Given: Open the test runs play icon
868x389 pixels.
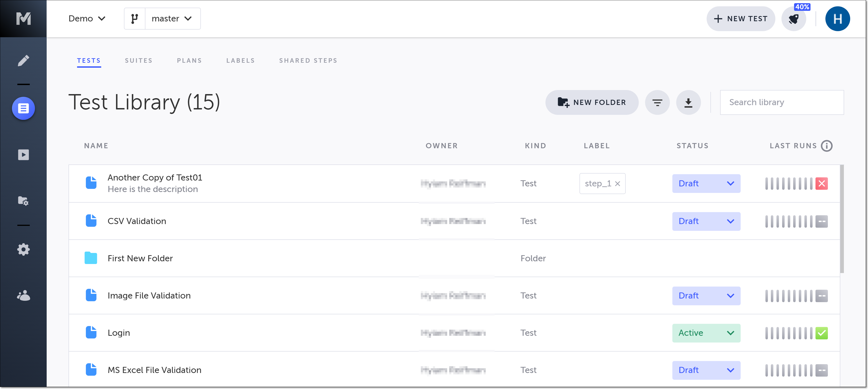Looking at the screenshot, I should (23, 155).
